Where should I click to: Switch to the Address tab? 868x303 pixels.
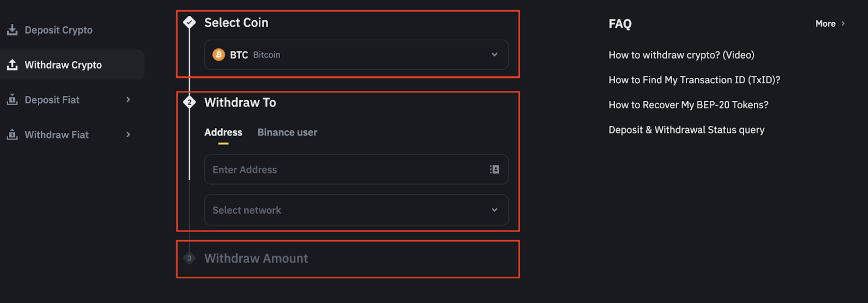223,132
